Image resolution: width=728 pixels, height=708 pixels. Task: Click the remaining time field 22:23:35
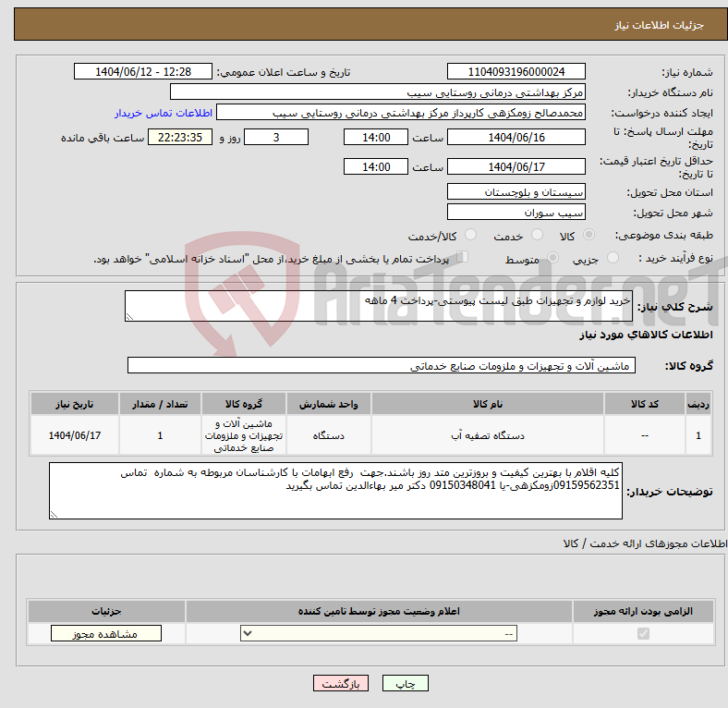click(x=180, y=137)
